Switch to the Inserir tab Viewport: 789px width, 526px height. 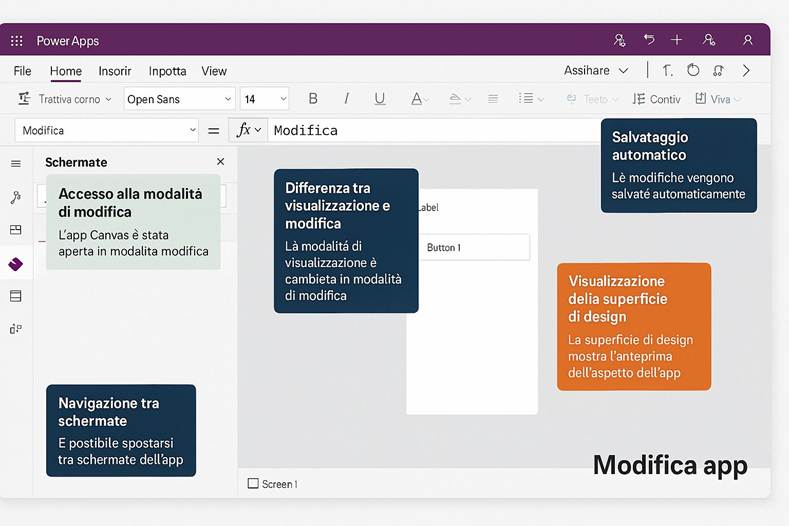click(x=115, y=71)
